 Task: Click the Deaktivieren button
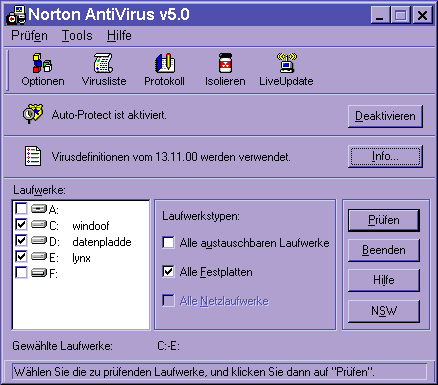[385, 116]
